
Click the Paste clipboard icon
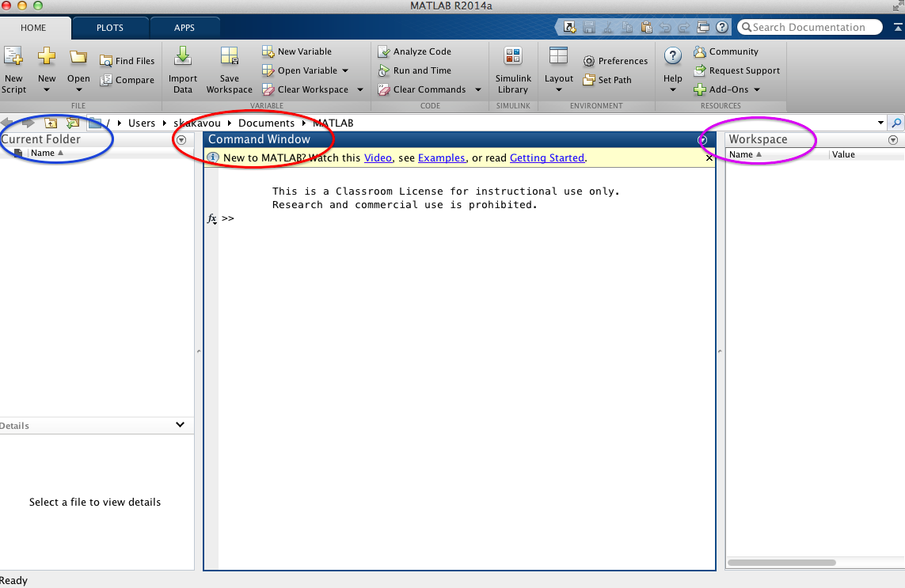click(x=646, y=27)
